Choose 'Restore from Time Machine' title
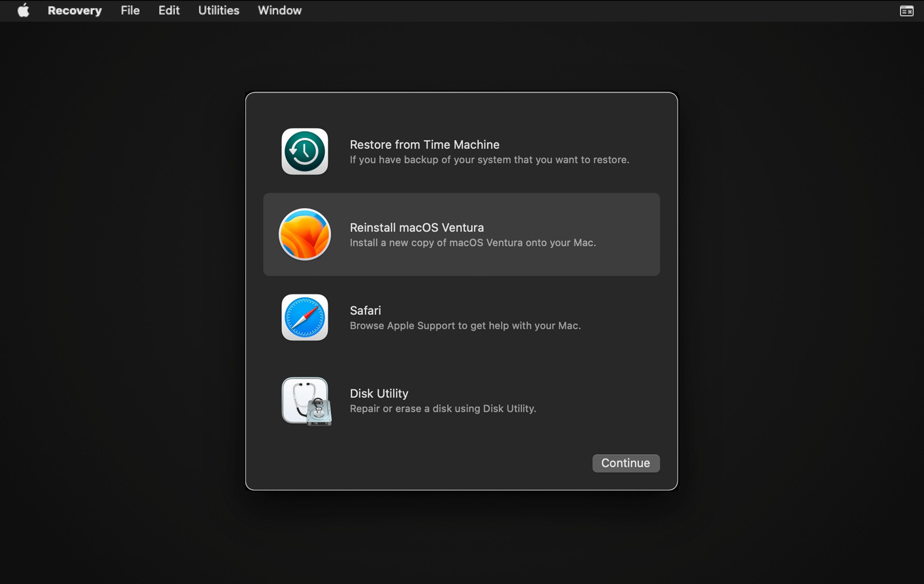 point(425,145)
